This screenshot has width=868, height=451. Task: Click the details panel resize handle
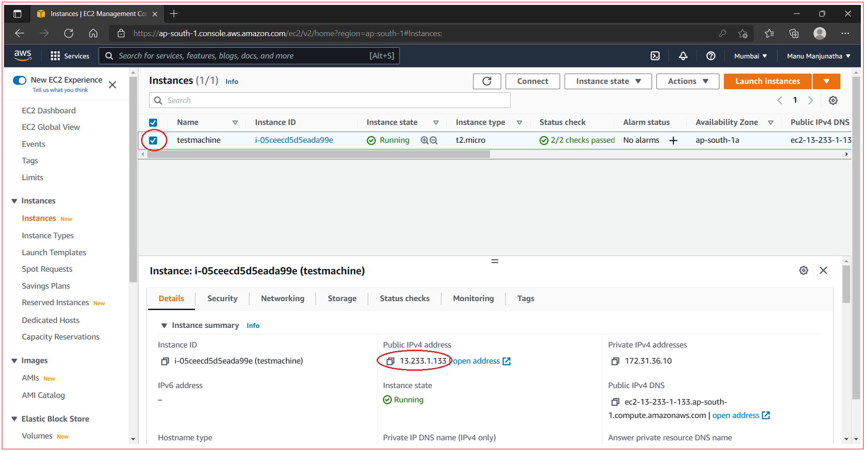(494, 261)
